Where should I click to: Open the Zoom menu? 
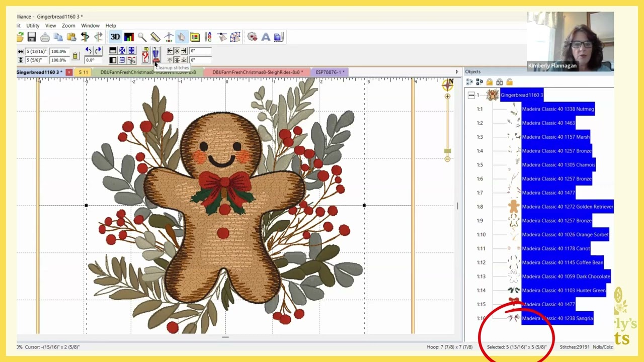(x=68, y=26)
